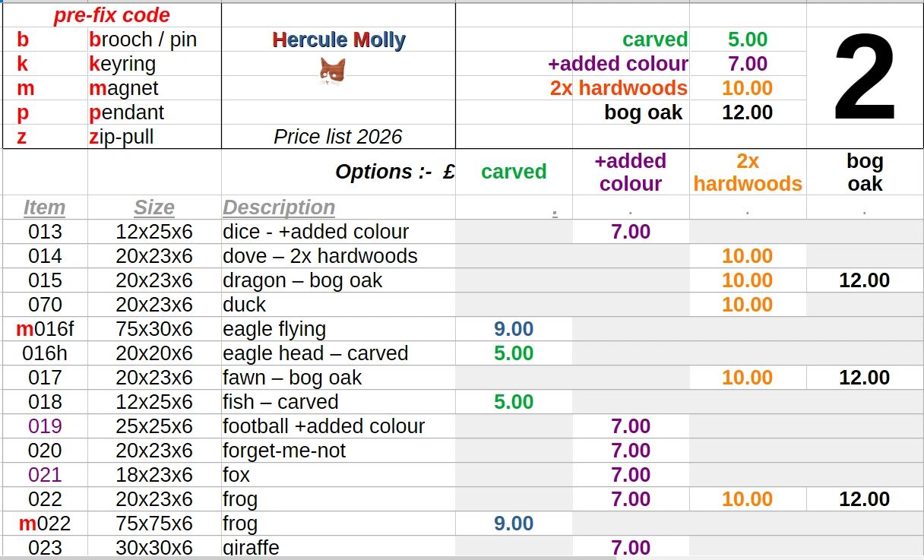Screen dimensions: 924x560
Task: Select the m016f item code cell
Action: [45, 329]
